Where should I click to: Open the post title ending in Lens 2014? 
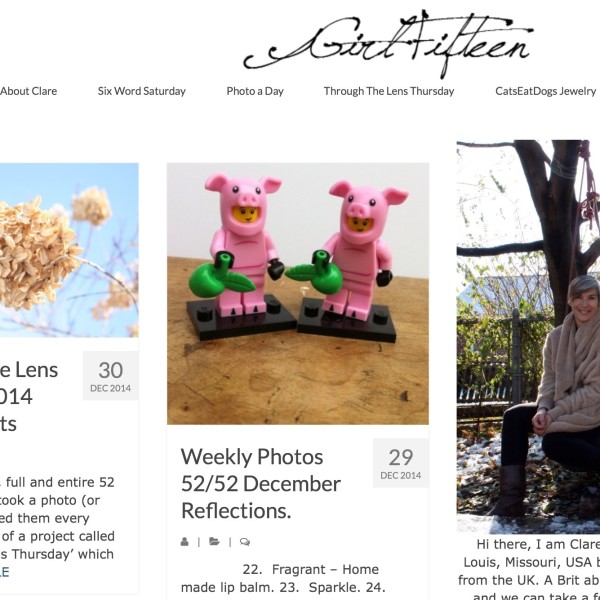29,396
